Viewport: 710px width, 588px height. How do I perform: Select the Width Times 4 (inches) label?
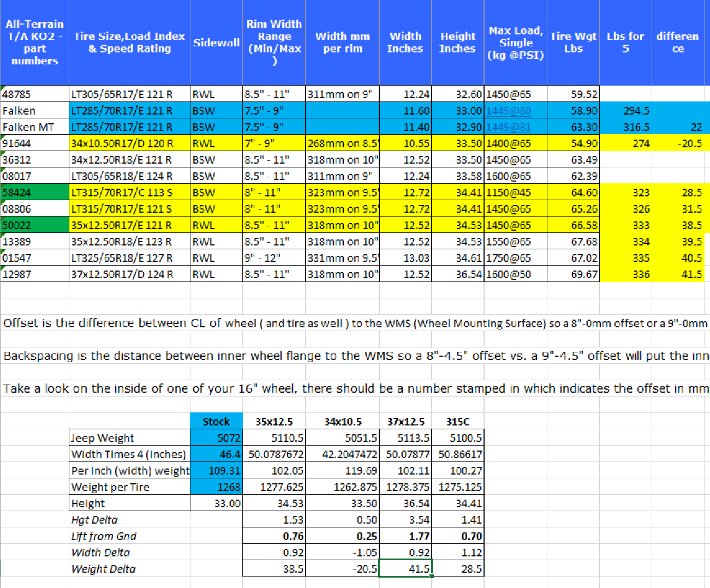click(130, 454)
